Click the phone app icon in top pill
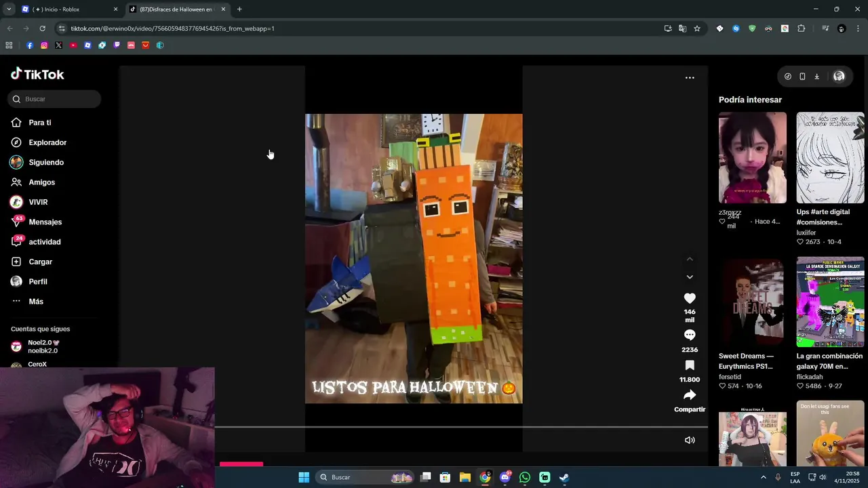 (802, 77)
